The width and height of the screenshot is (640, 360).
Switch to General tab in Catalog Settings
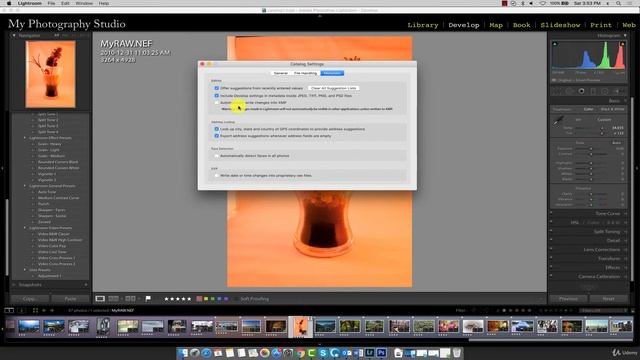tap(280, 73)
